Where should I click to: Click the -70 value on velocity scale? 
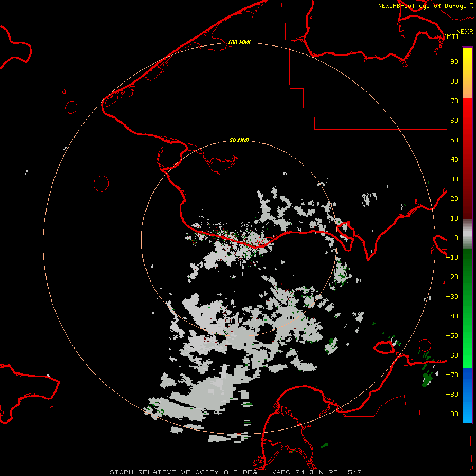452,375
